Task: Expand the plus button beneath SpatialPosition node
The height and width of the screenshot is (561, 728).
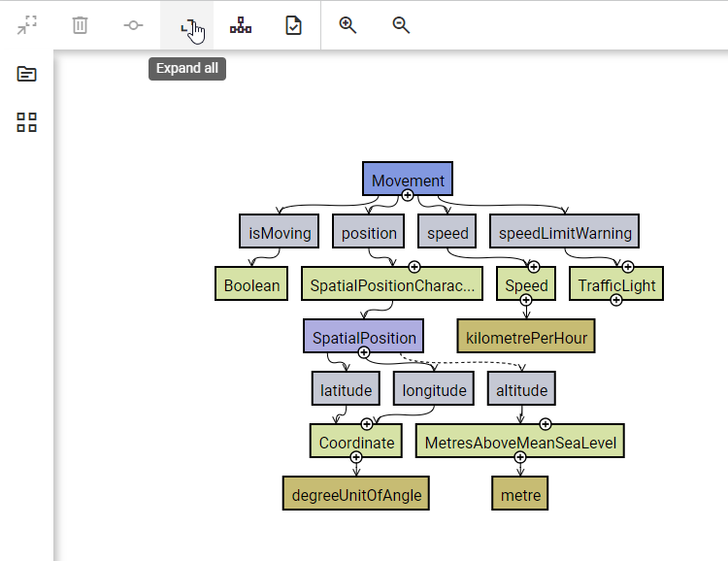Action: [x=364, y=352]
